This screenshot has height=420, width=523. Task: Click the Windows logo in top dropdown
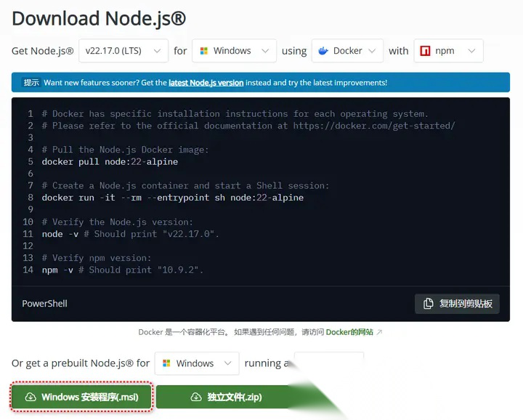tap(203, 51)
